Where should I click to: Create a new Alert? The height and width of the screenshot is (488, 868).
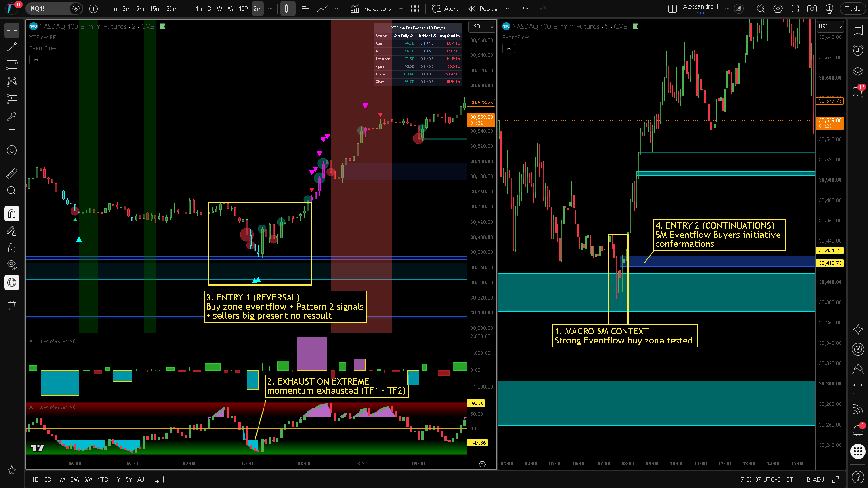(x=445, y=9)
